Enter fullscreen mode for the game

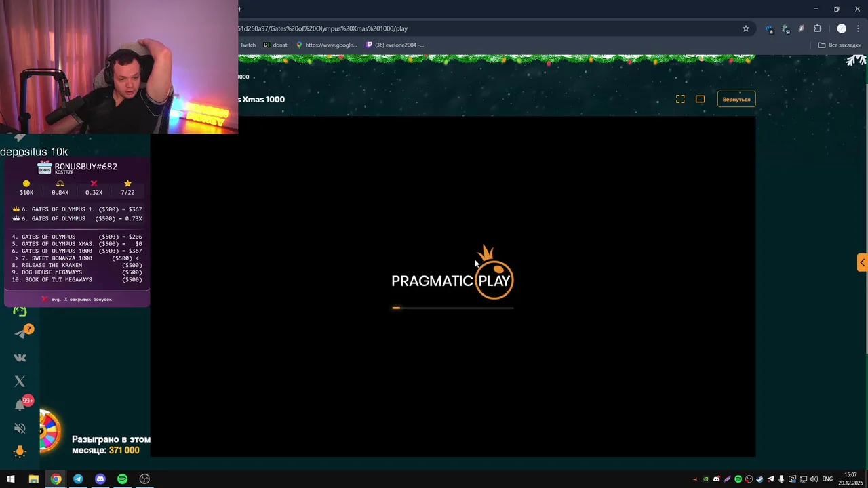pos(680,99)
